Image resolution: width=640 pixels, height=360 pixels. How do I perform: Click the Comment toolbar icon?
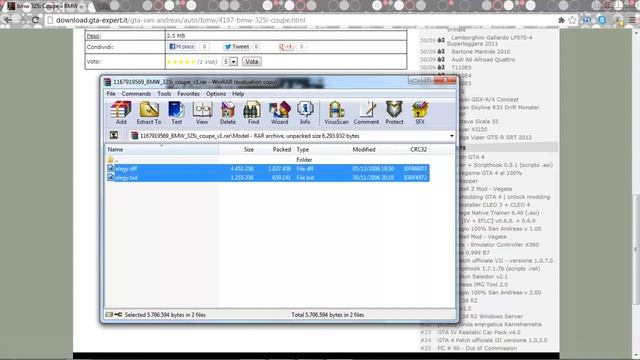(x=366, y=113)
